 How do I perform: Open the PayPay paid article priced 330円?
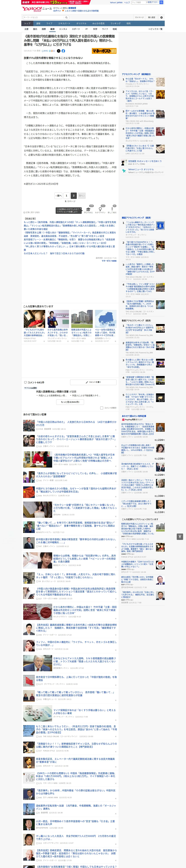[x=143, y=488]
